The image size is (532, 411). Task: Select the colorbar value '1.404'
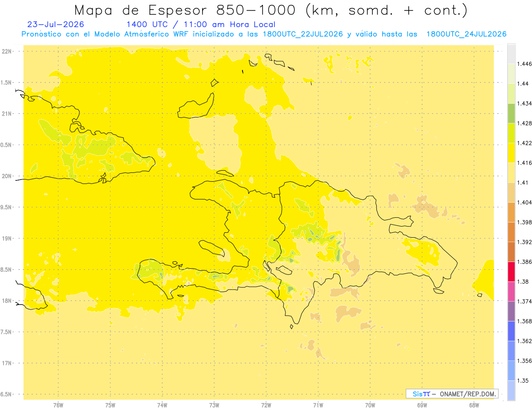[x=524, y=202]
